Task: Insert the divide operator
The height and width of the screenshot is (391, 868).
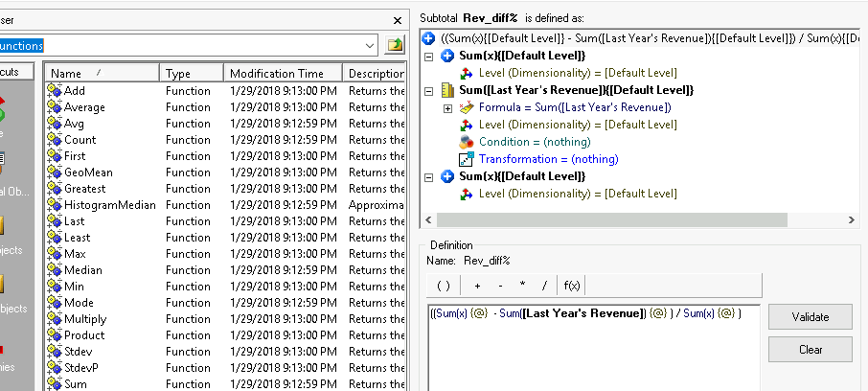Action: click(545, 286)
